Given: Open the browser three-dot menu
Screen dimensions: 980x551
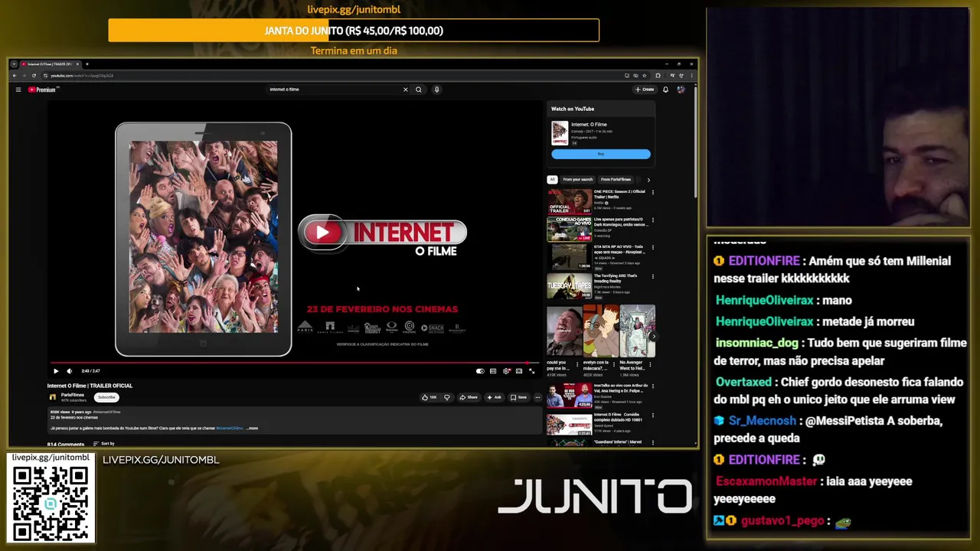Looking at the screenshot, I should 690,76.
